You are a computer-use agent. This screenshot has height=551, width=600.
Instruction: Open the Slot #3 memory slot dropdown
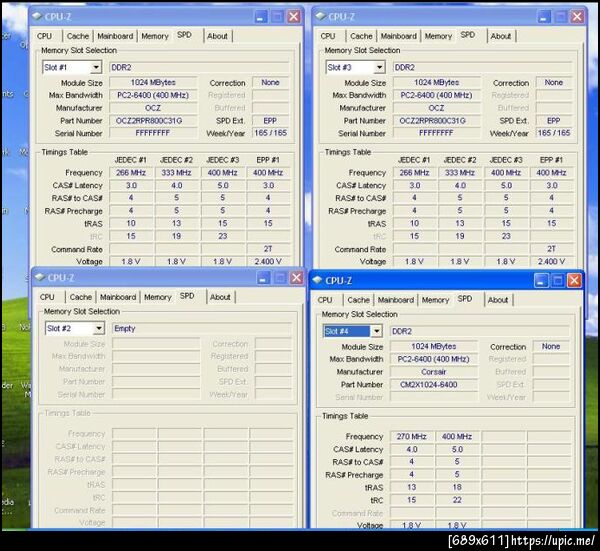point(379,67)
